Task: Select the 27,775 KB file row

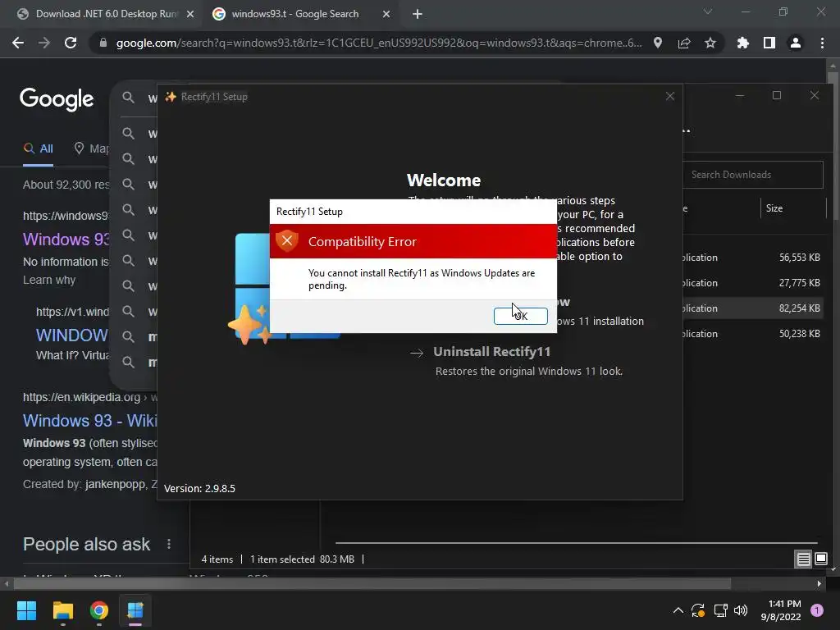Action: point(753,283)
